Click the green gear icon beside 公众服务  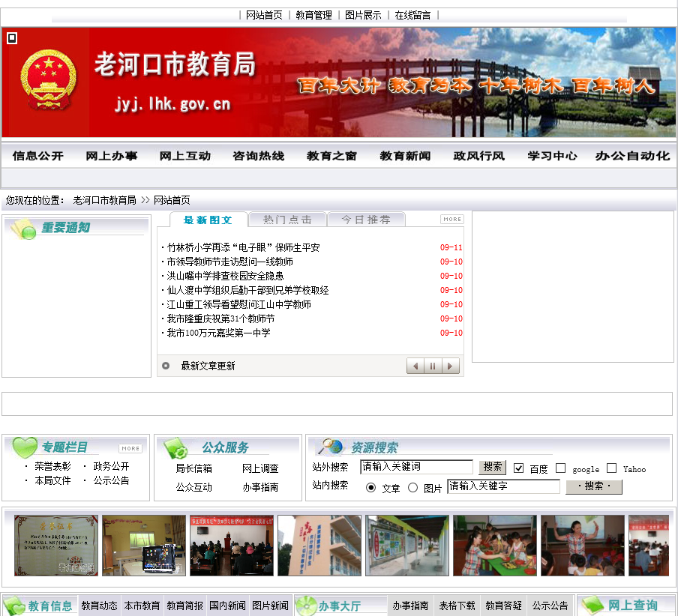pos(176,448)
